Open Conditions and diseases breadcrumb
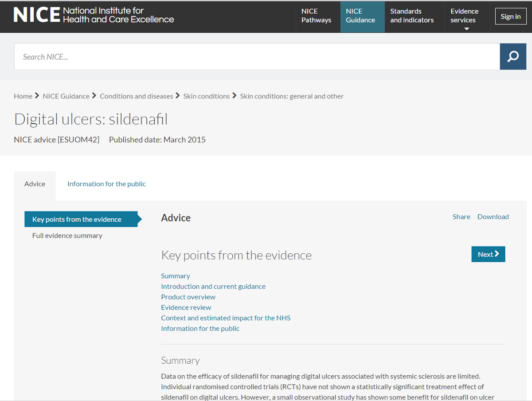This screenshot has width=532, height=401. [x=137, y=96]
